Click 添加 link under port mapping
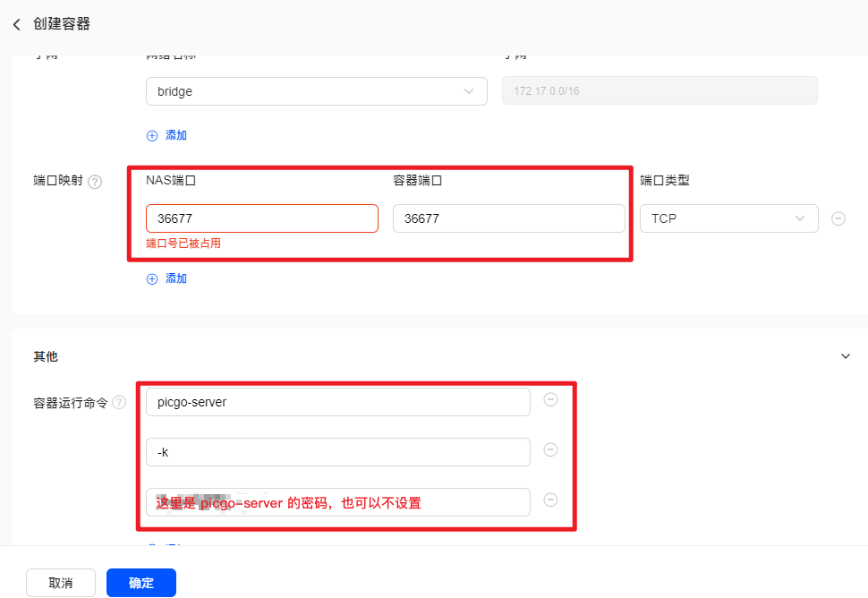Viewport: 868px width, 598px height. pyautogui.click(x=176, y=278)
